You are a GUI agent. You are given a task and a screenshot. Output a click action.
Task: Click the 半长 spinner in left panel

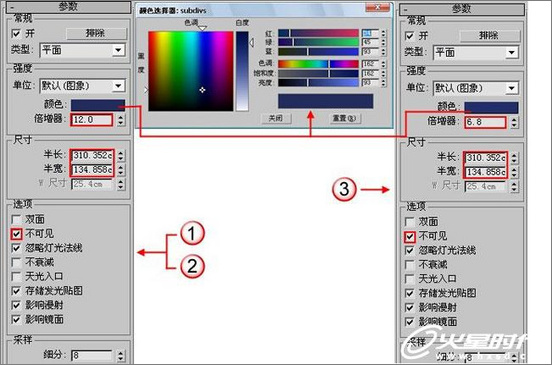click(x=121, y=155)
